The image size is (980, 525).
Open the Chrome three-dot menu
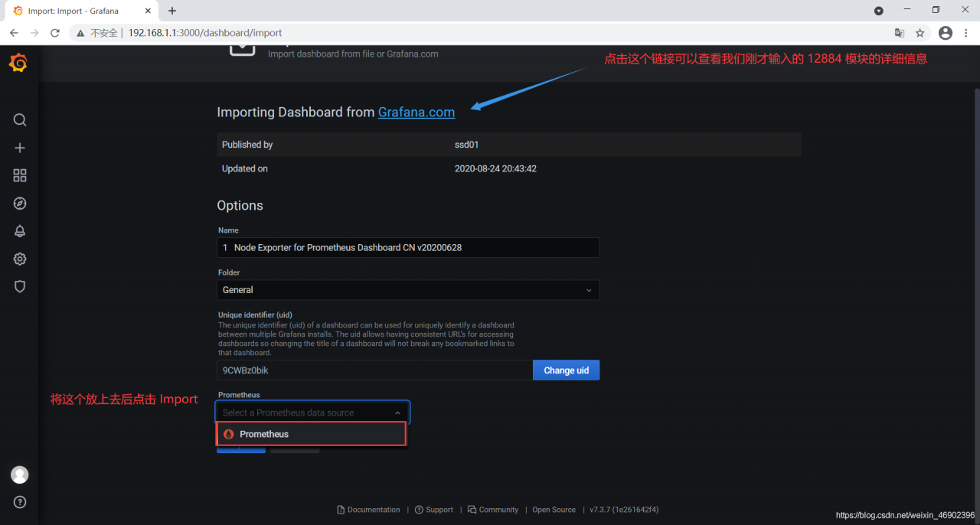click(x=967, y=33)
